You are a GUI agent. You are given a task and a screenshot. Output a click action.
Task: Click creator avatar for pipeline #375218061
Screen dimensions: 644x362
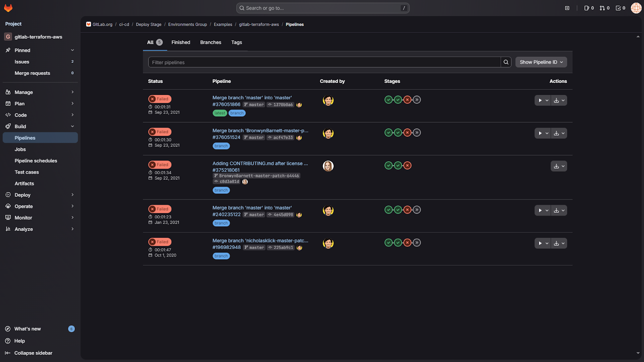(x=328, y=166)
